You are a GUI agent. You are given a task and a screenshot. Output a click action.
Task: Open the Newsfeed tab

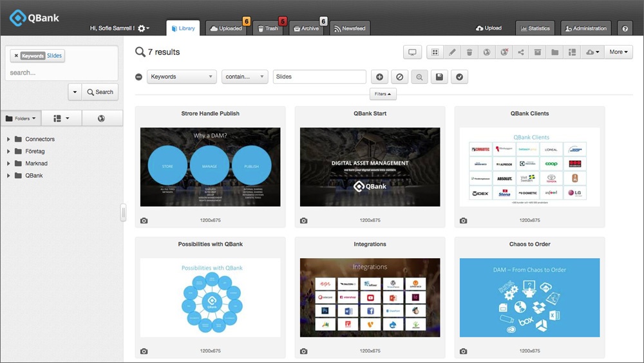coord(350,28)
